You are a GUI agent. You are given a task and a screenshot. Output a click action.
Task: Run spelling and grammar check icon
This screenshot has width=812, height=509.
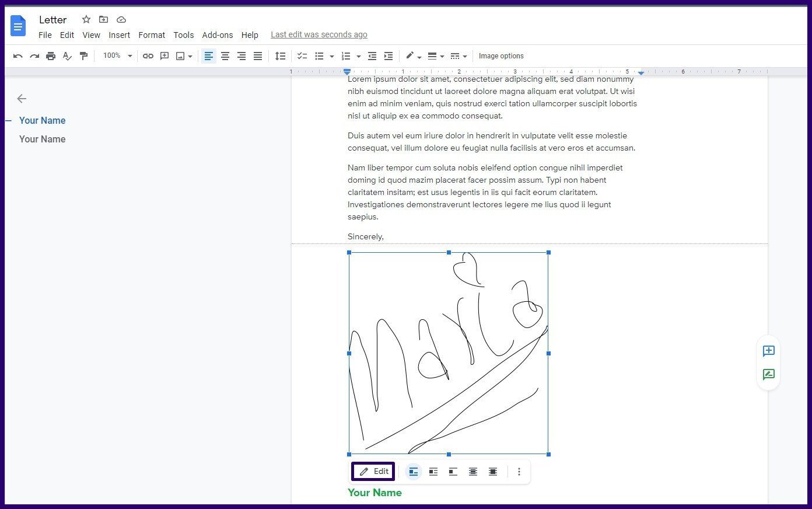[67, 56]
